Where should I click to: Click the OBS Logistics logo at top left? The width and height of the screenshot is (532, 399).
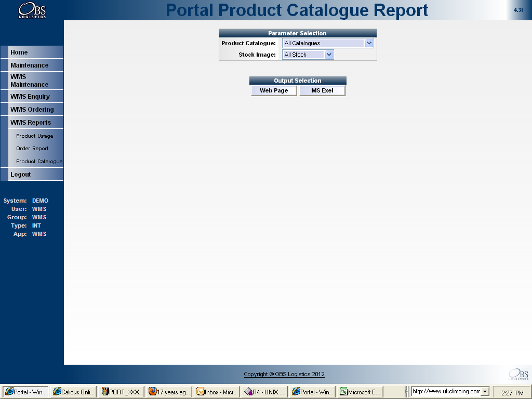[32, 10]
